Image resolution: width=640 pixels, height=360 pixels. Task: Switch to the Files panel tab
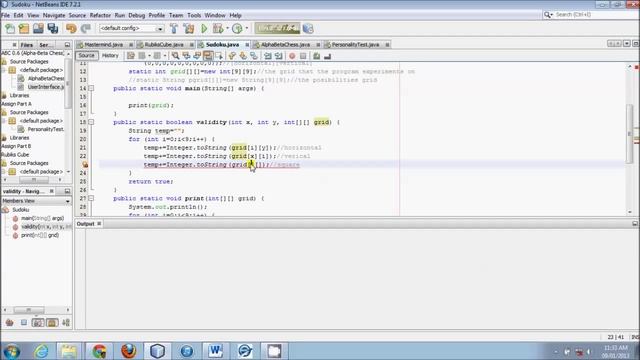coord(27,45)
